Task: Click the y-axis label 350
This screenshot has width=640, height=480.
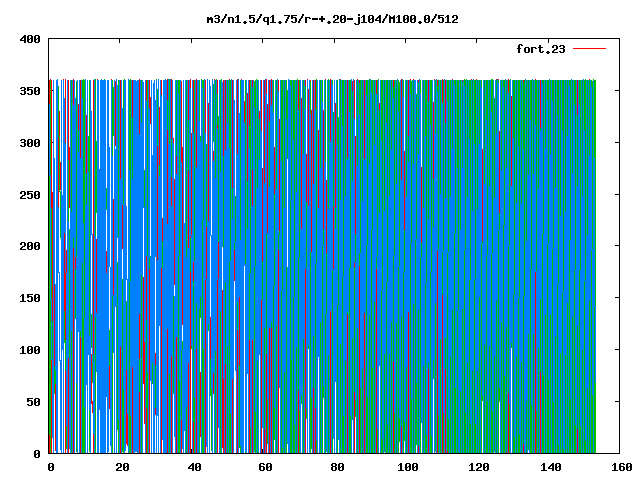Action: pos(30,91)
